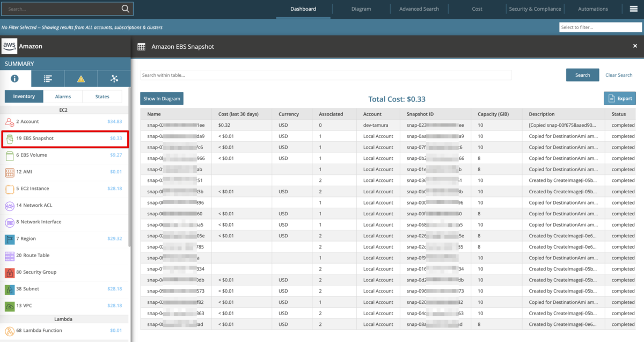Select the list view tab icon
This screenshot has height=342, width=644.
(x=48, y=78)
